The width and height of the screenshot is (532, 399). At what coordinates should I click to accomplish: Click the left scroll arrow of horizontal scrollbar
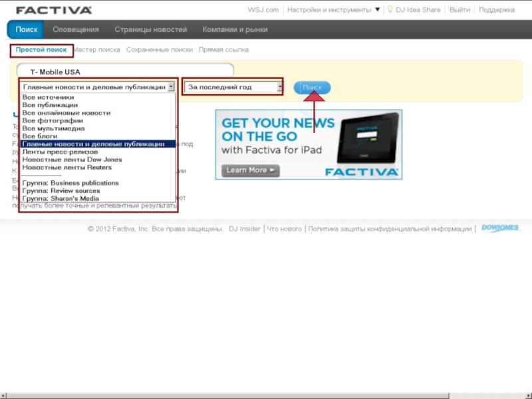(3, 396)
